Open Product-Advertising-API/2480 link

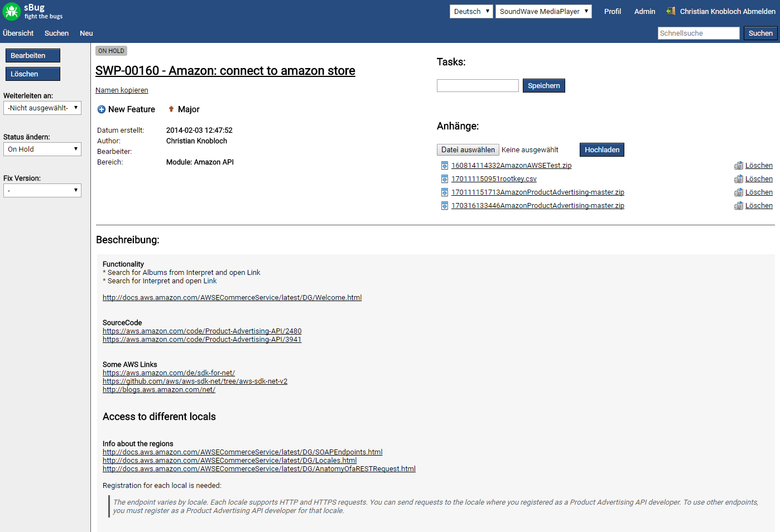click(x=202, y=331)
